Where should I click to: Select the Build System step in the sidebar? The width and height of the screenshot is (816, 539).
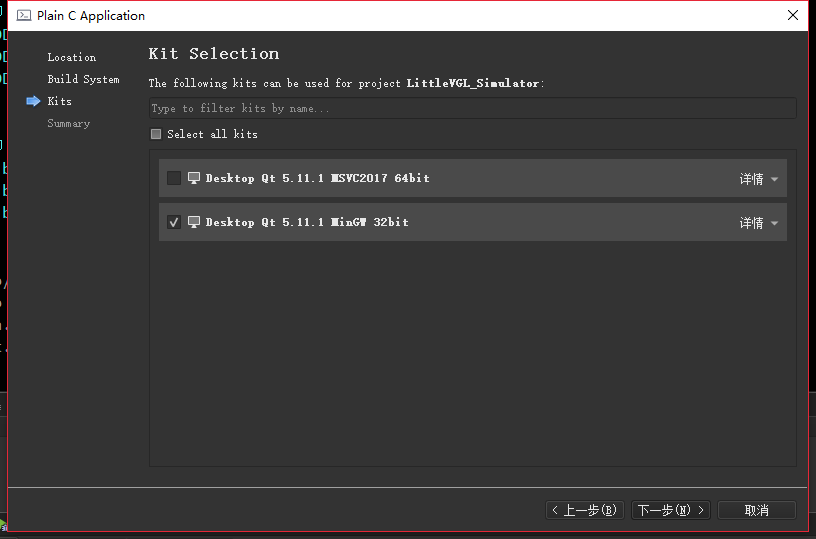point(83,79)
